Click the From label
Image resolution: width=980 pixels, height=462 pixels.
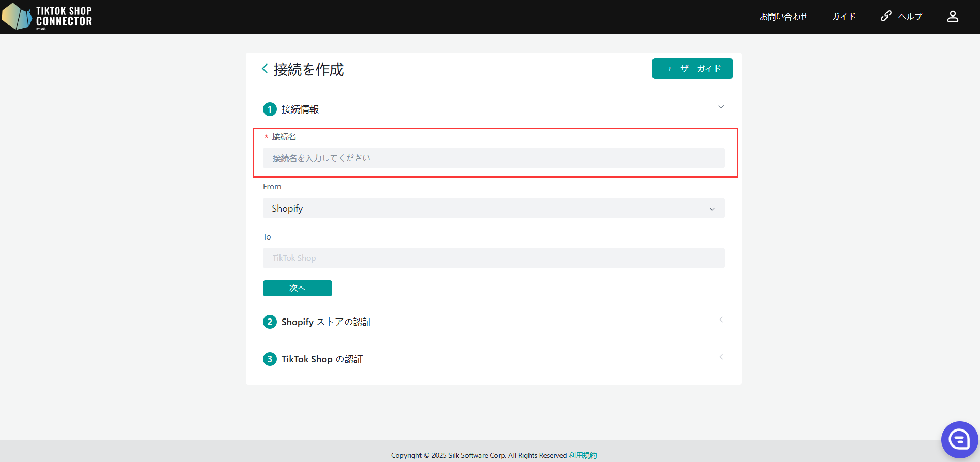click(272, 187)
